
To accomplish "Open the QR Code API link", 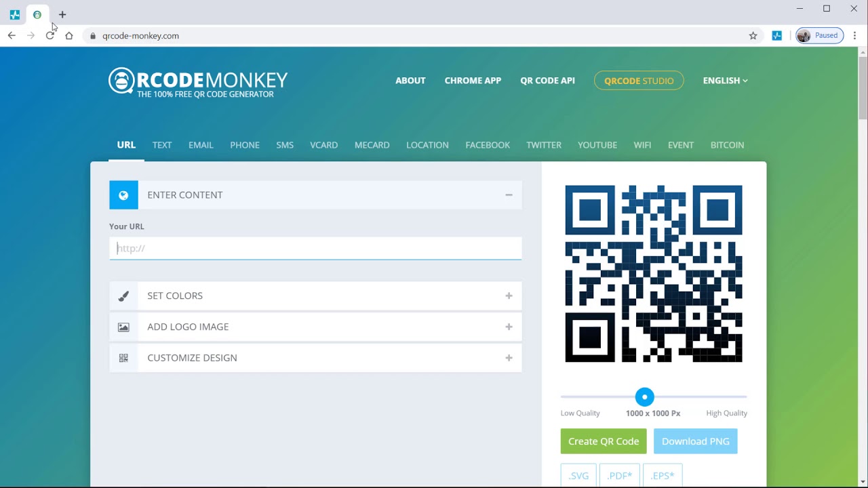I will click(547, 81).
